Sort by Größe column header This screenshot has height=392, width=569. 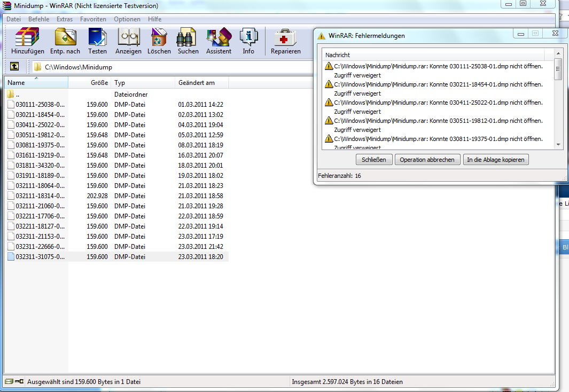click(90, 83)
